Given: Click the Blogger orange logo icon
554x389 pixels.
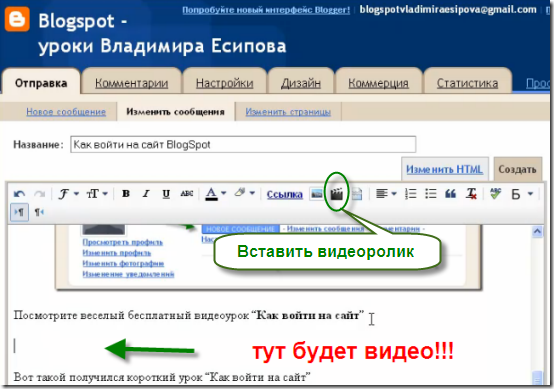Looking at the screenshot, I should point(17,19).
